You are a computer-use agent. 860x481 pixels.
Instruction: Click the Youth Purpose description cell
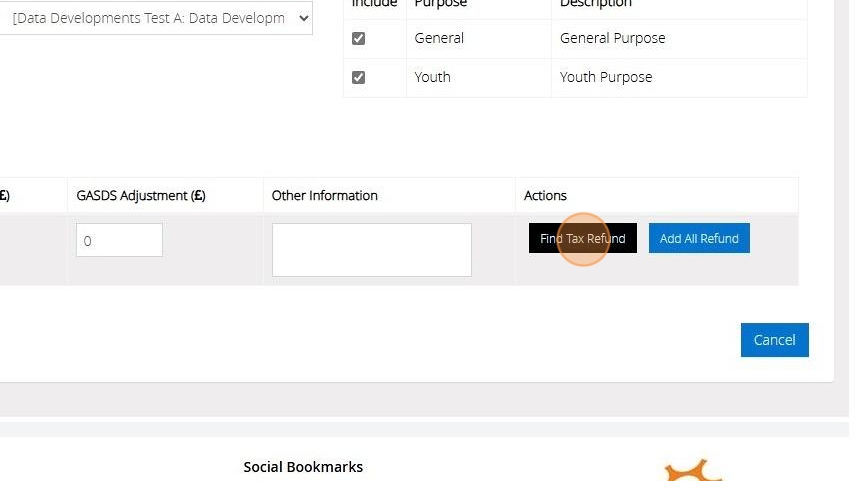click(x=605, y=77)
